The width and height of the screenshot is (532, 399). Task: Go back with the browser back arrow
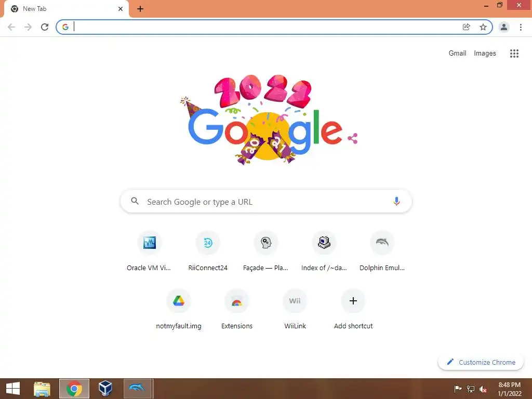[x=11, y=27]
